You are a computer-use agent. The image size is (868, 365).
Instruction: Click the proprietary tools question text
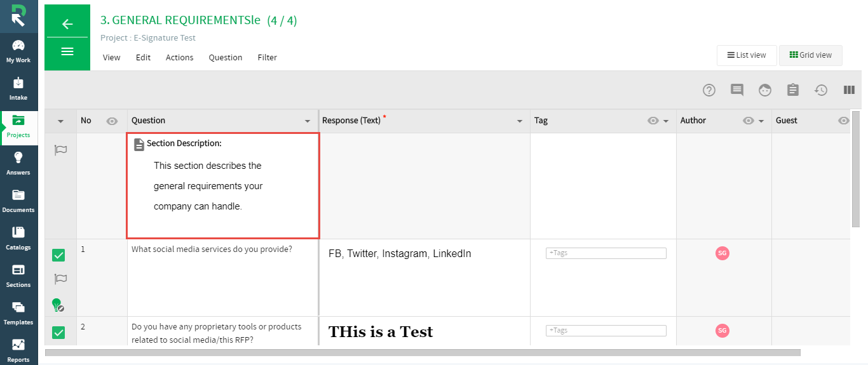(217, 333)
